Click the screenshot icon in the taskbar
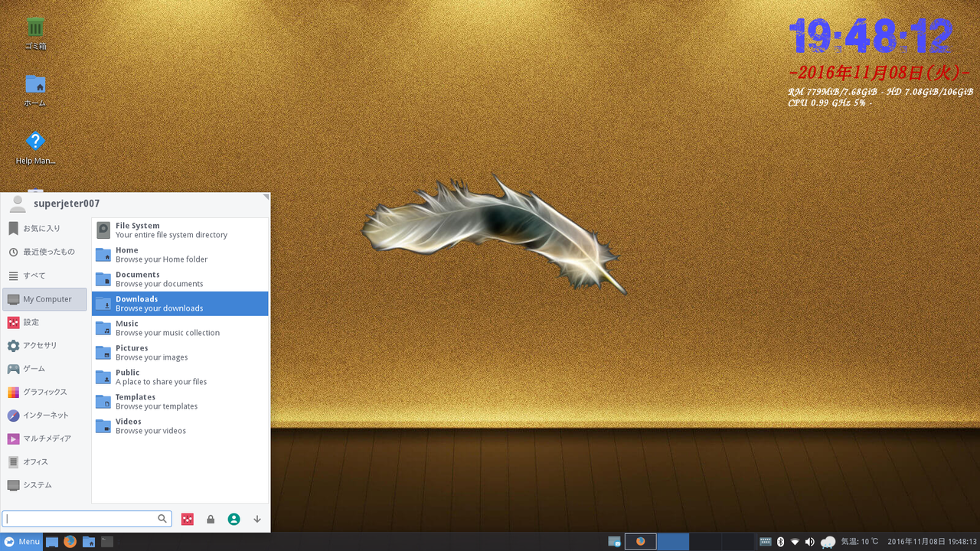Image resolution: width=980 pixels, height=551 pixels. [614, 542]
